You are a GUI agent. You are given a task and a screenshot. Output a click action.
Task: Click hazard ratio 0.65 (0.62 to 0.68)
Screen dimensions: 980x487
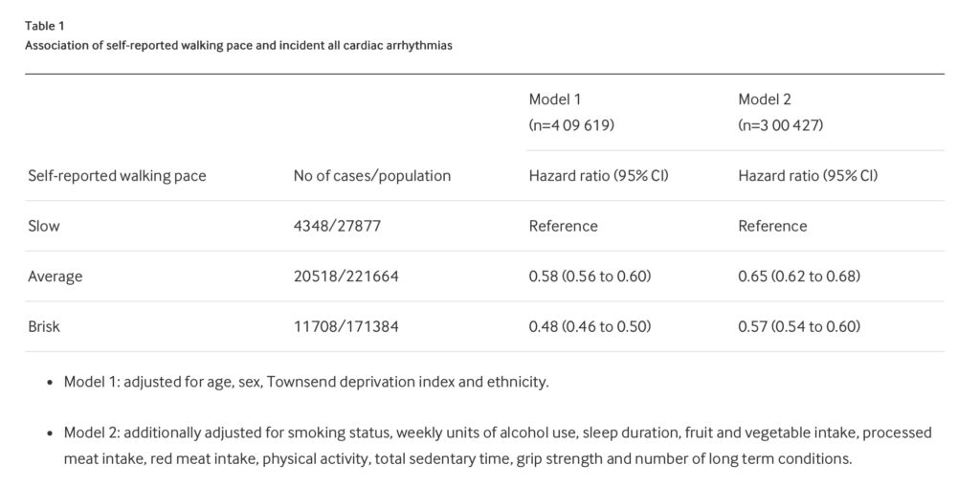(799, 276)
